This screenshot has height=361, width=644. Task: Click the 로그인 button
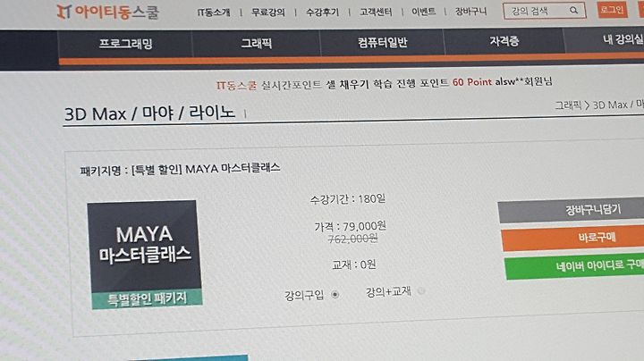click(x=612, y=10)
